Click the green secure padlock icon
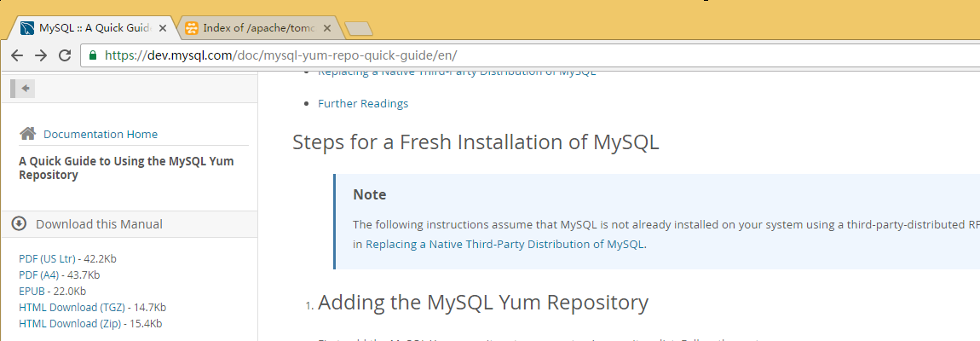The image size is (980, 341). click(93, 55)
